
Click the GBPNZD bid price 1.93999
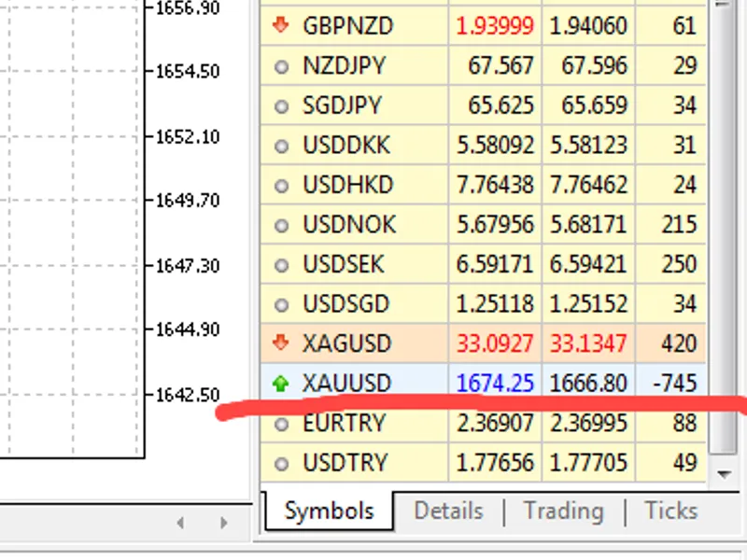pyautogui.click(x=495, y=26)
